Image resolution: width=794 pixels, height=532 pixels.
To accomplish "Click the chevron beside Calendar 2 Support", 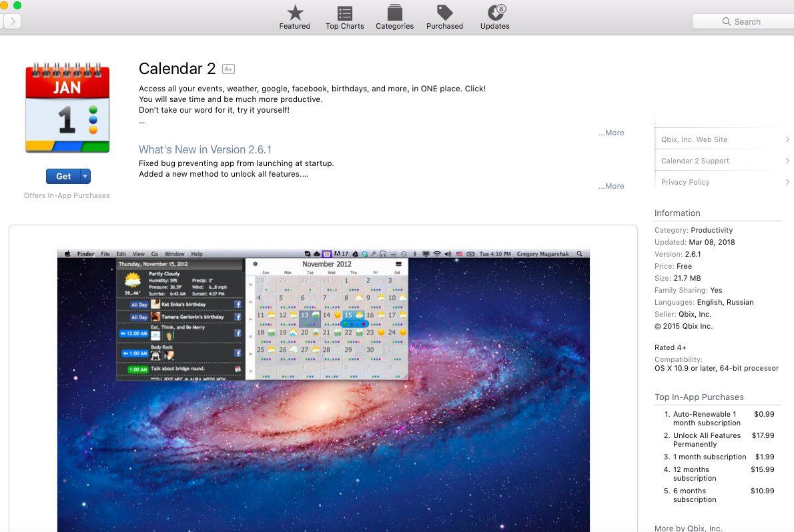I will [x=787, y=161].
